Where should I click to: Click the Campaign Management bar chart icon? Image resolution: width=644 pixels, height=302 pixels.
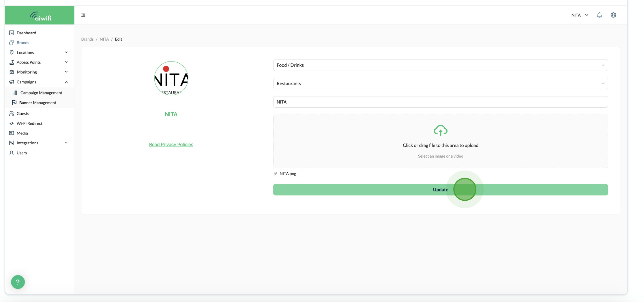(15, 93)
